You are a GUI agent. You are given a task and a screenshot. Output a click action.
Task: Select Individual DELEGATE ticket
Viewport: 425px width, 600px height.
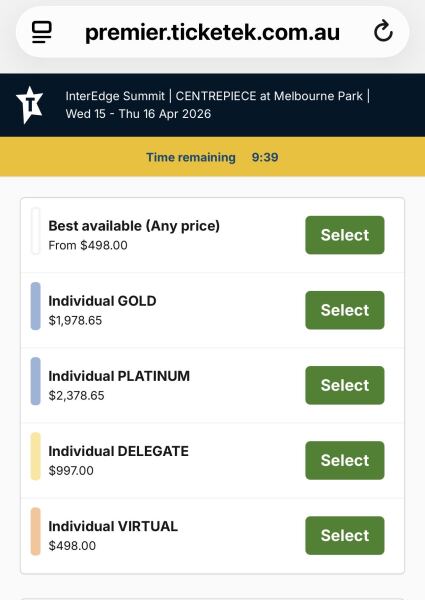345,460
